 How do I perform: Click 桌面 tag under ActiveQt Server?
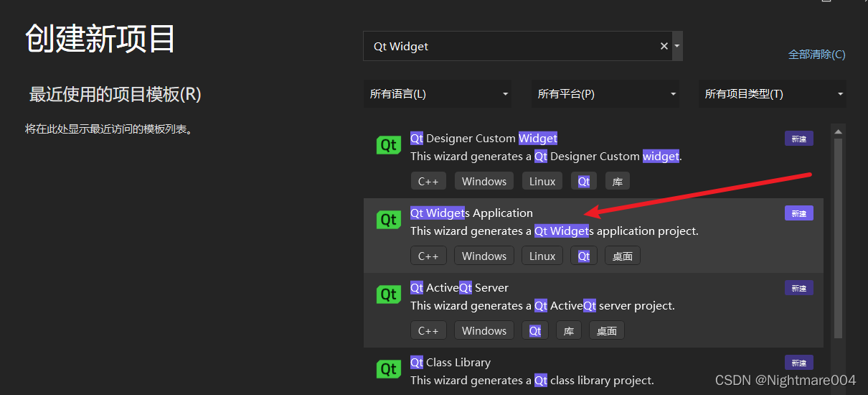[x=607, y=330]
